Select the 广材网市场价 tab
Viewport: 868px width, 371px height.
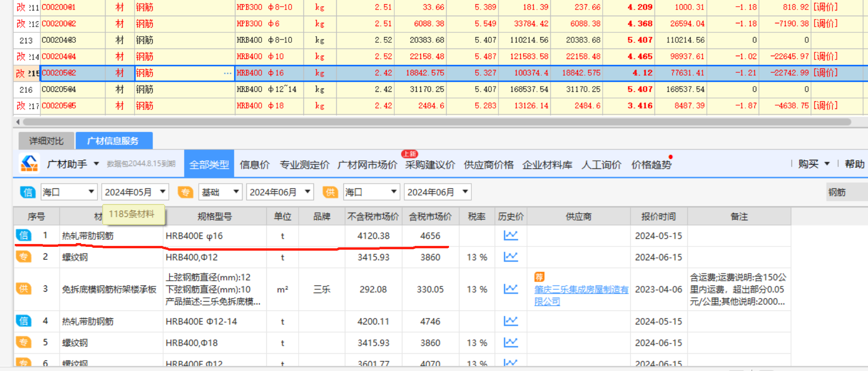(x=367, y=165)
